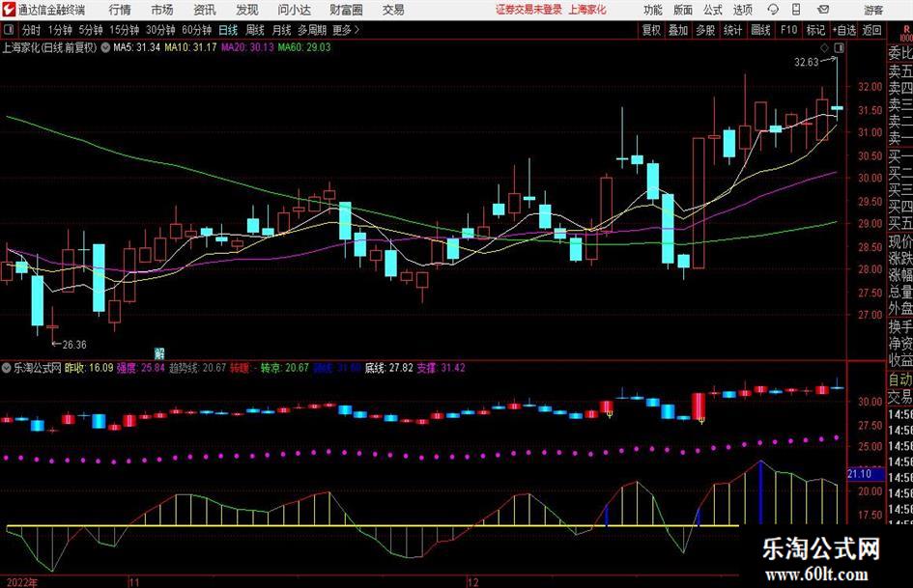Switch to 60分钟 period

click(196, 30)
